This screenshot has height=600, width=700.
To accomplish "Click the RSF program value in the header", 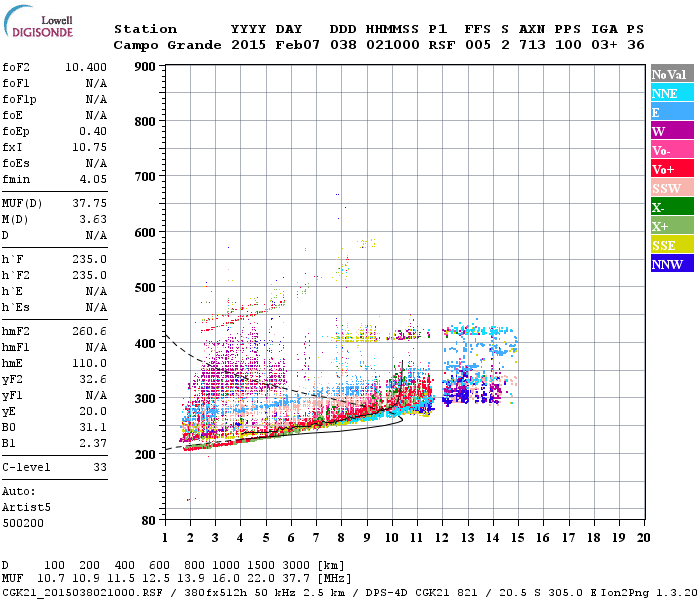I will (442, 45).
